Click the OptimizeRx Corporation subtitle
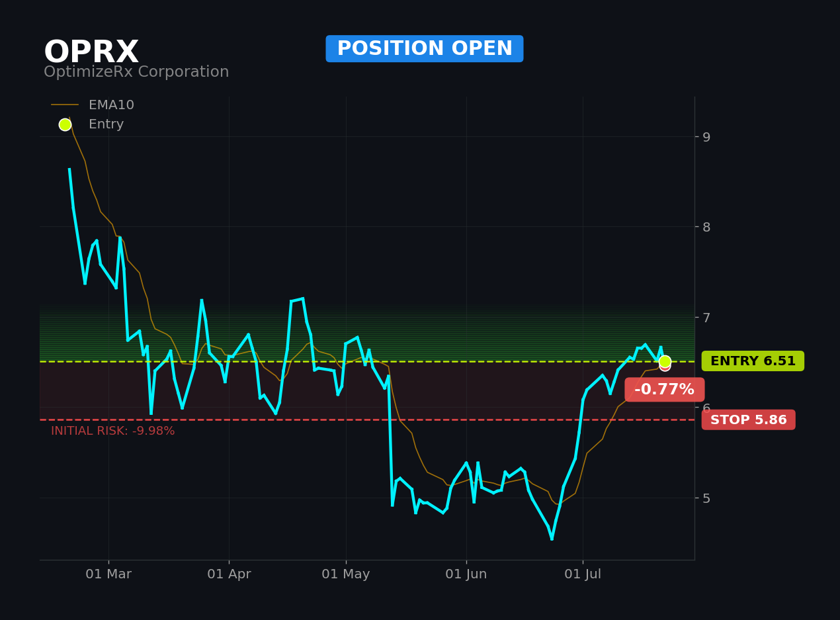The image size is (840, 620). (136, 72)
